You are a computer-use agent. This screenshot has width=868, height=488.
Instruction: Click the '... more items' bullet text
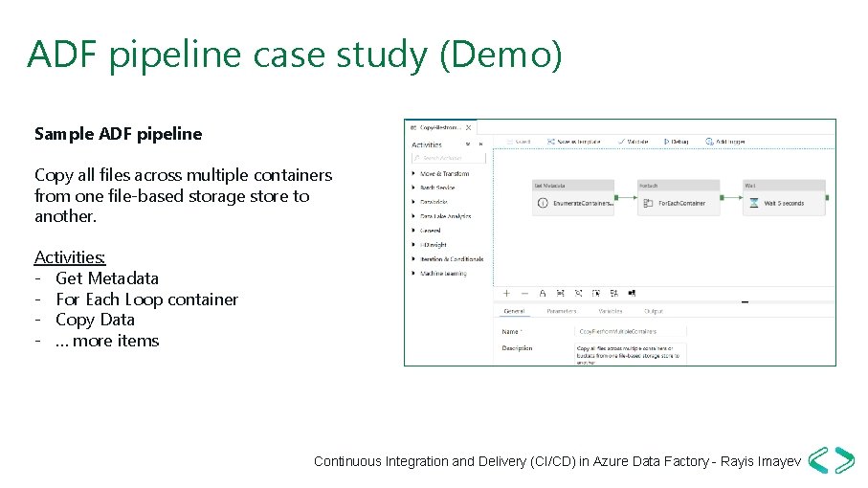pyautogui.click(x=107, y=341)
